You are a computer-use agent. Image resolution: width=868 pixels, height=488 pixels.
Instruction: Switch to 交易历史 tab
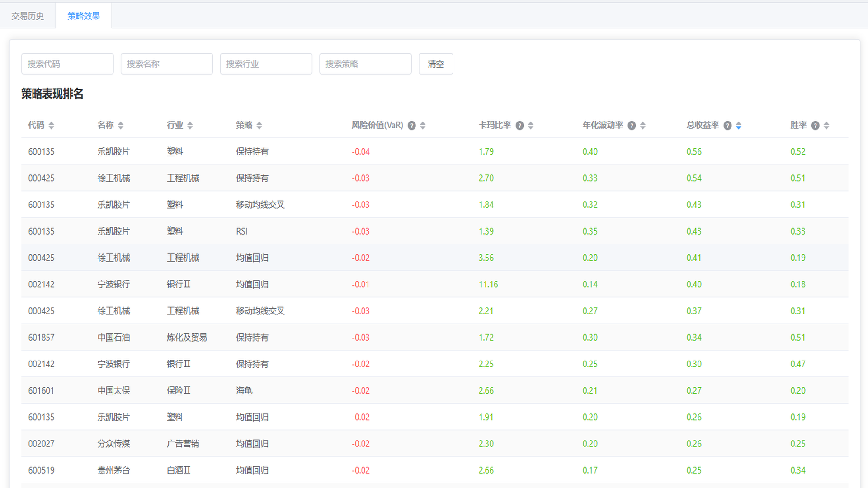[28, 16]
